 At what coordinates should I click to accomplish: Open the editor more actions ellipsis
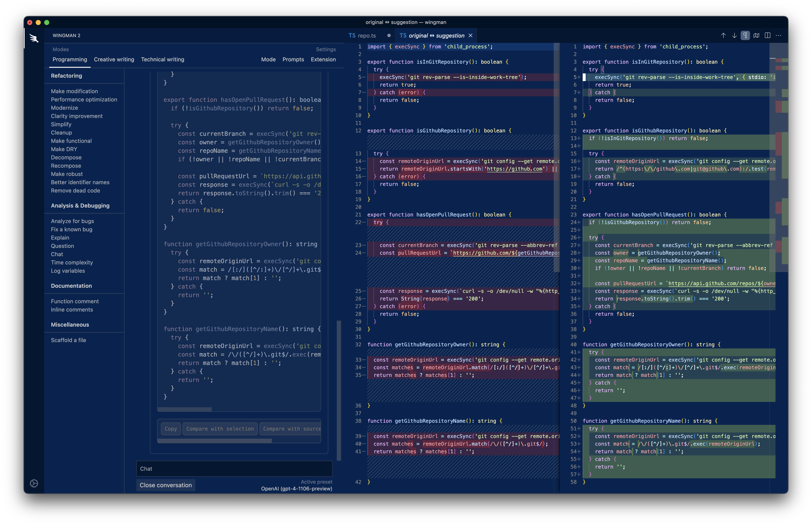point(778,35)
